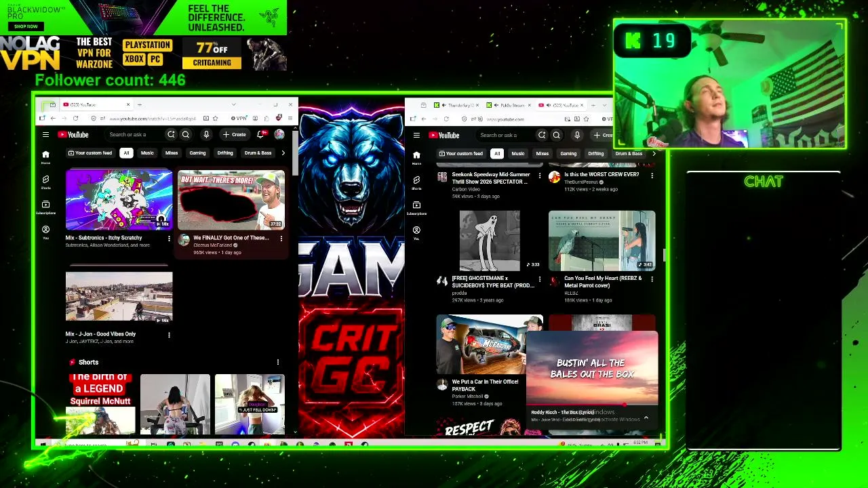Click the YouTube logo in left window
The height and width of the screenshot is (488, 868).
pos(73,135)
